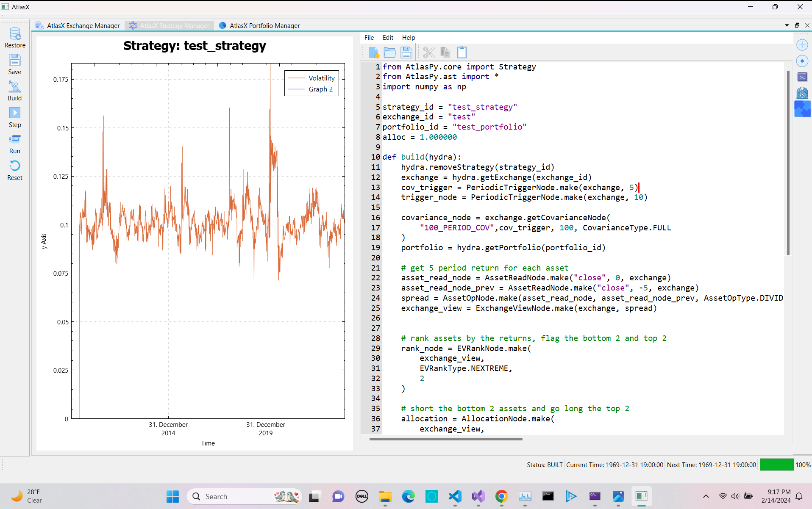This screenshot has width=812, height=509.
Task: Click the Time x-axis label
Action: tap(208, 443)
